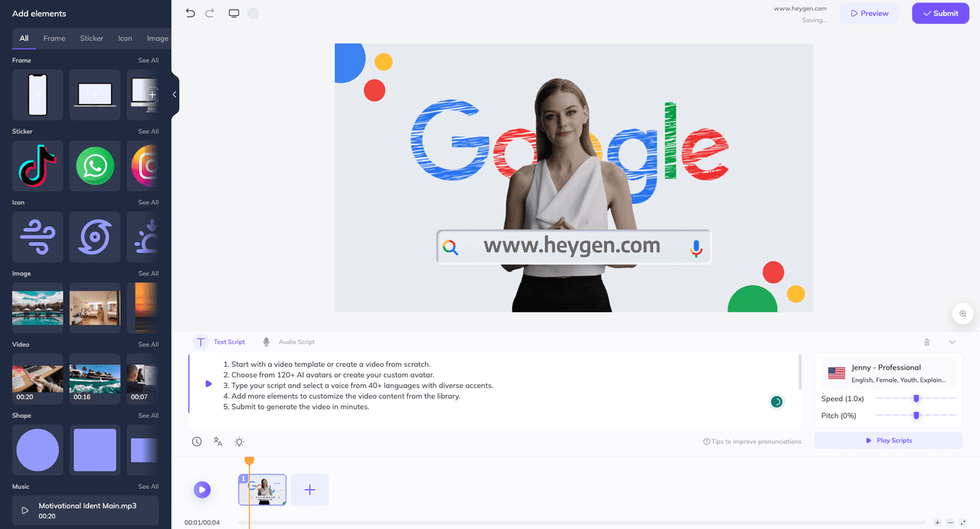See all Shape elements
The width and height of the screenshot is (980, 529).
pyautogui.click(x=149, y=416)
